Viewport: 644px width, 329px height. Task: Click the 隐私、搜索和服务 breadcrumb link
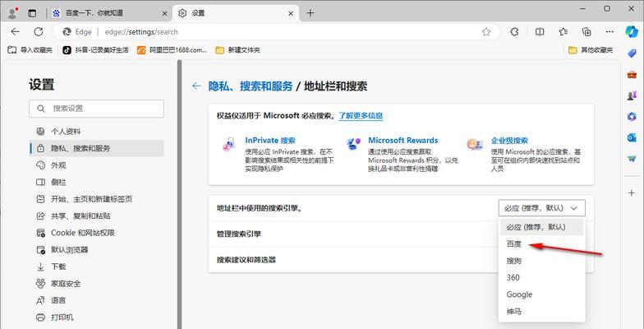251,86
